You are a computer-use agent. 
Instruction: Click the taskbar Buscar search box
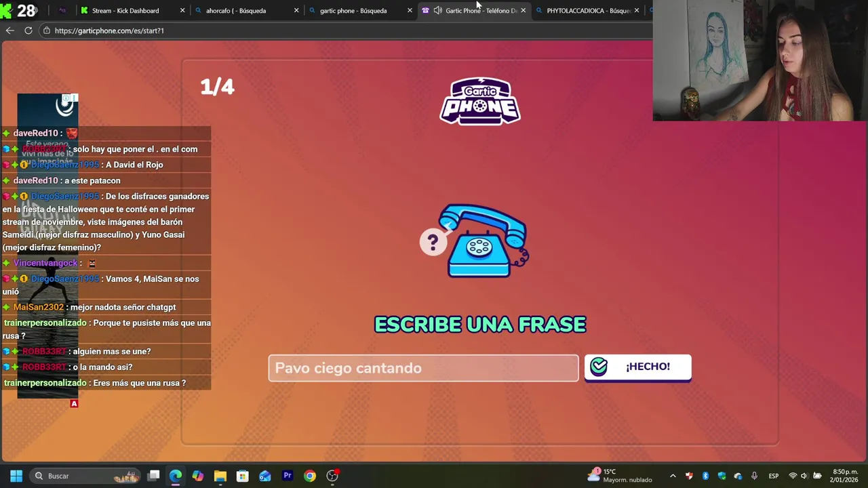click(x=85, y=476)
